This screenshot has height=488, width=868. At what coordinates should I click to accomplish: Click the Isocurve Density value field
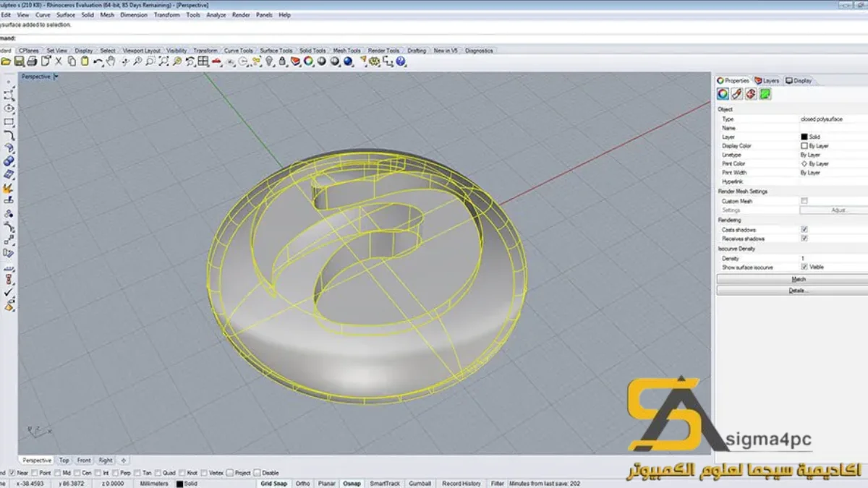pyautogui.click(x=833, y=259)
